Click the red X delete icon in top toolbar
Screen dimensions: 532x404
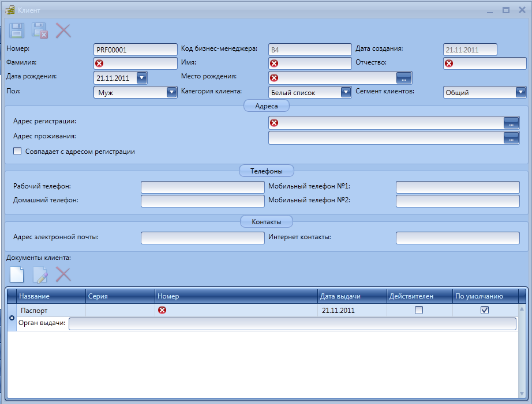tap(63, 31)
